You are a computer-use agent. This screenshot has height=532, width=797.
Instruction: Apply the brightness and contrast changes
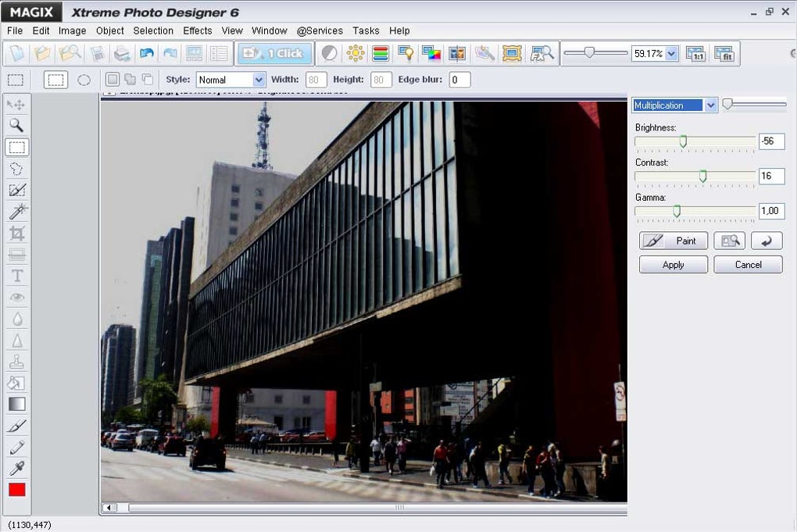click(x=673, y=264)
